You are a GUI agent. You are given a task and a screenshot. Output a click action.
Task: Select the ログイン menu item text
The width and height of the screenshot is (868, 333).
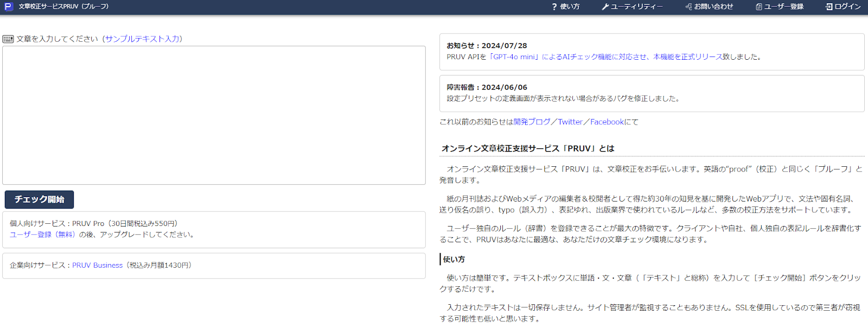pos(847,7)
